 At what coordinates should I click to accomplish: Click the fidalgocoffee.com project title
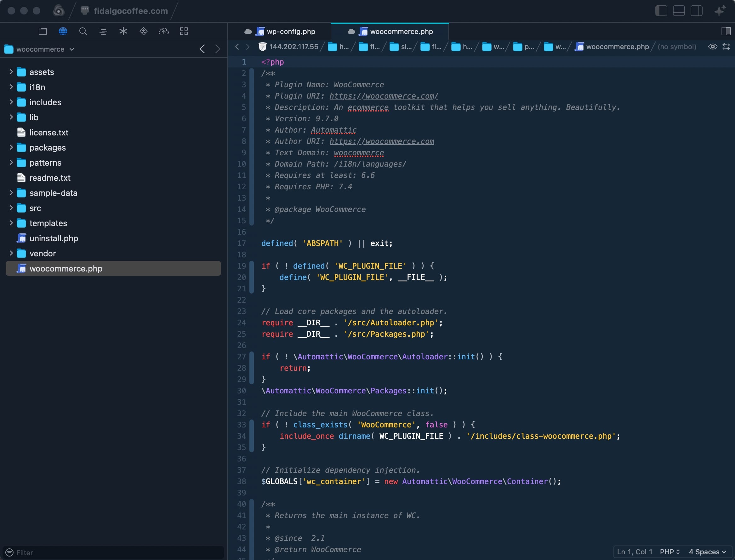(x=131, y=11)
